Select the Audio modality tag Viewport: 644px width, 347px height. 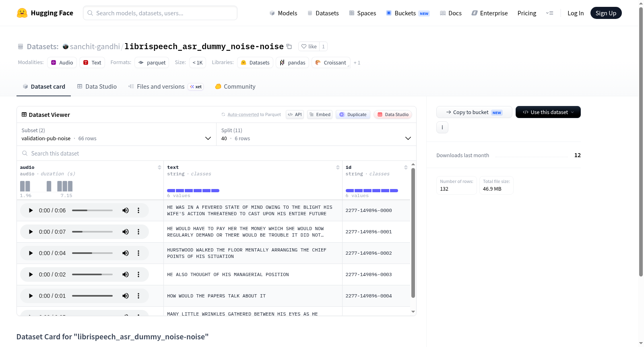pos(62,62)
